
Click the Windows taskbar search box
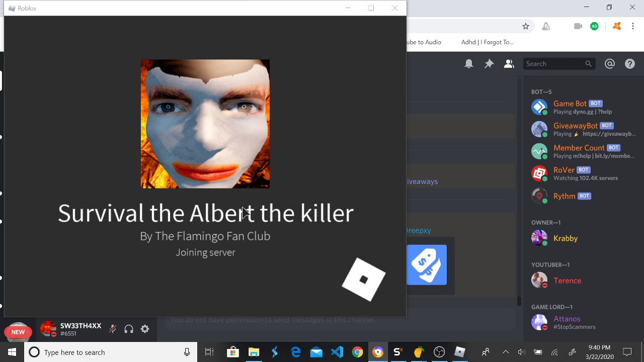pyautogui.click(x=111, y=352)
